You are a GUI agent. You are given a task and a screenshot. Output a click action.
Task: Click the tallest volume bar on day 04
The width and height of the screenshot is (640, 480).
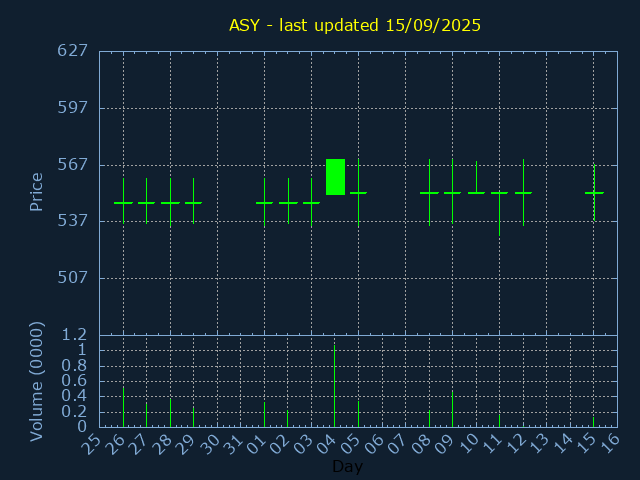[x=335, y=386]
